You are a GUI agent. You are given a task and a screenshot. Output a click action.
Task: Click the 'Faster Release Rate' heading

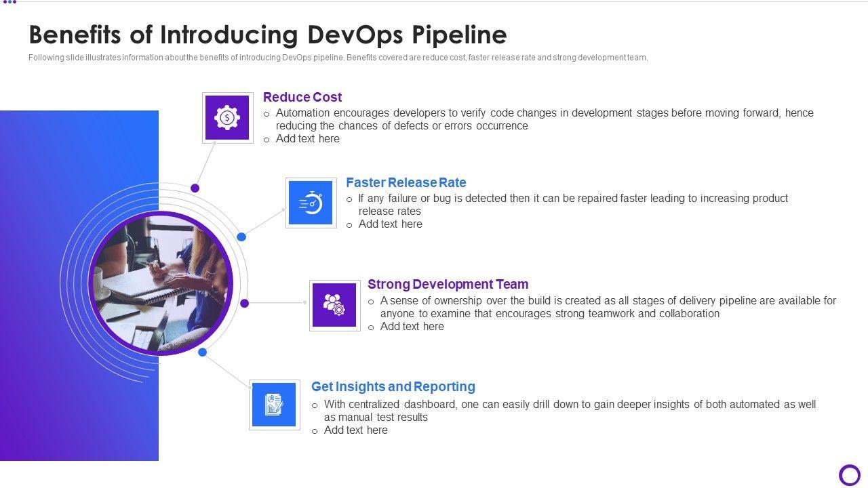coord(406,182)
